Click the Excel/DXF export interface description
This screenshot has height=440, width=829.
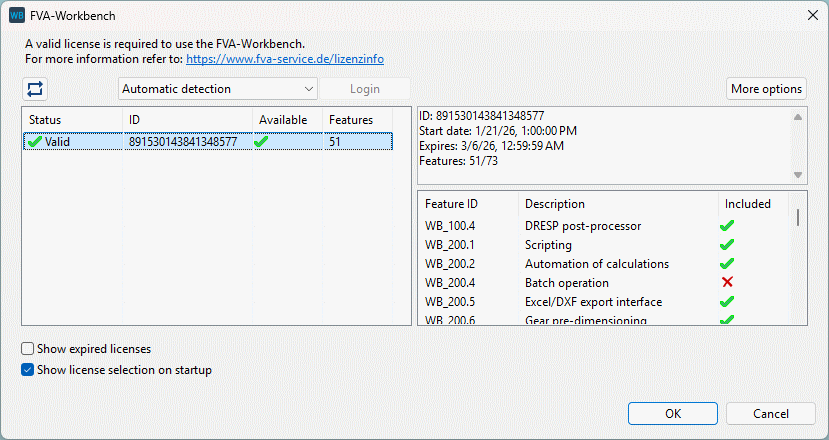click(593, 302)
